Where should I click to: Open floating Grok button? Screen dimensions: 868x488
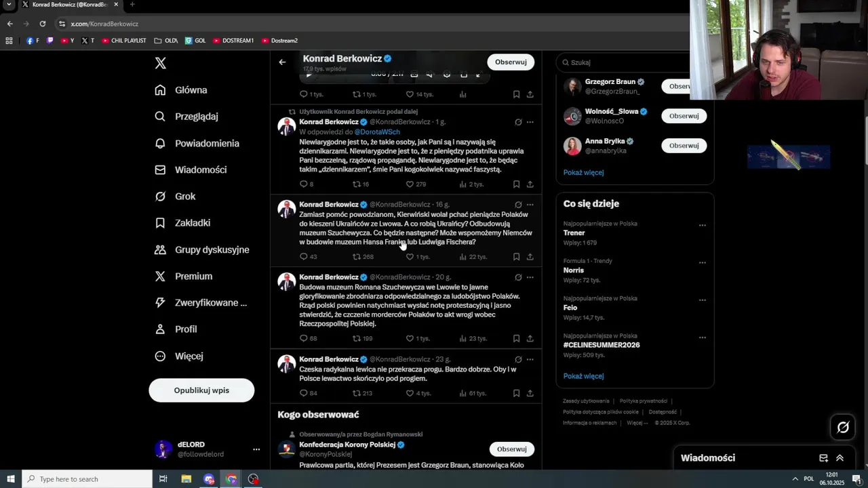click(843, 427)
